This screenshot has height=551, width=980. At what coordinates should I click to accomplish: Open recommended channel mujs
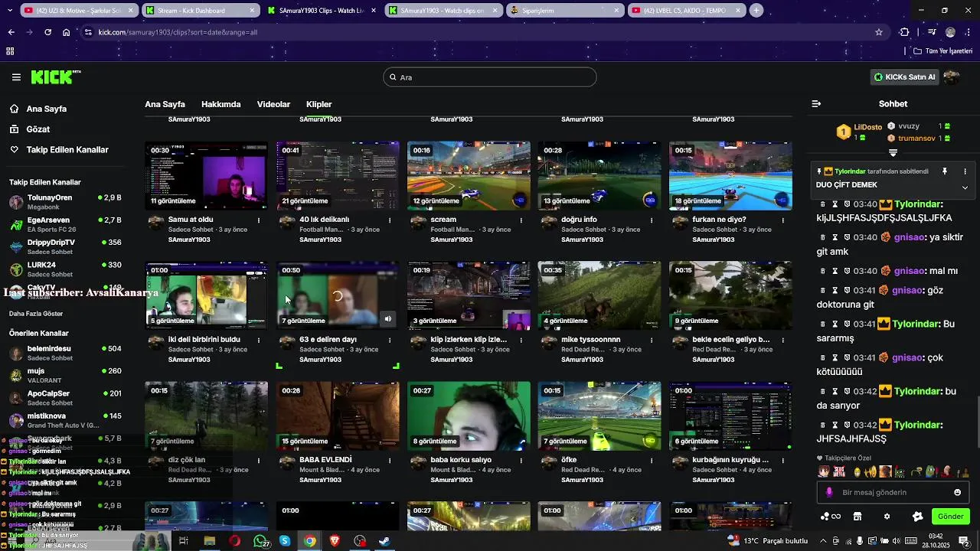(x=65, y=375)
